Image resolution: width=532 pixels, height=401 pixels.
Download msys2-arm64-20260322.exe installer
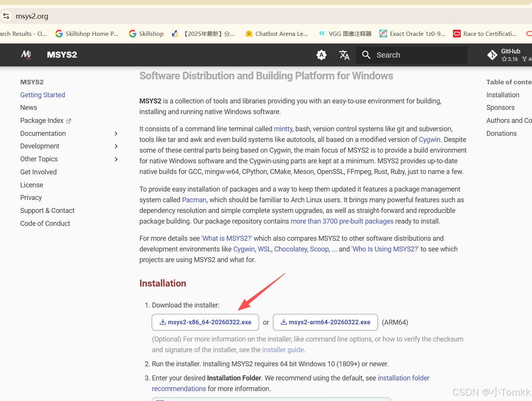[x=326, y=322]
